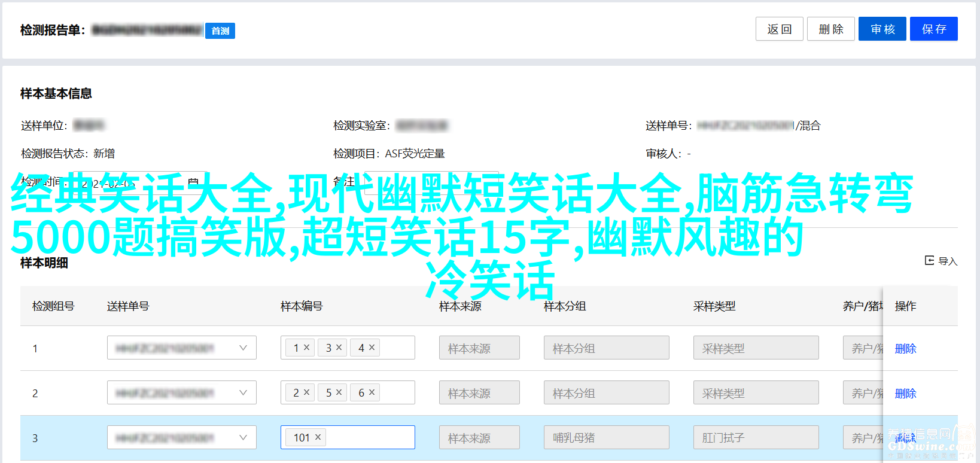Expand the 送样单号 dropdown in row 1

tap(242, 348)
